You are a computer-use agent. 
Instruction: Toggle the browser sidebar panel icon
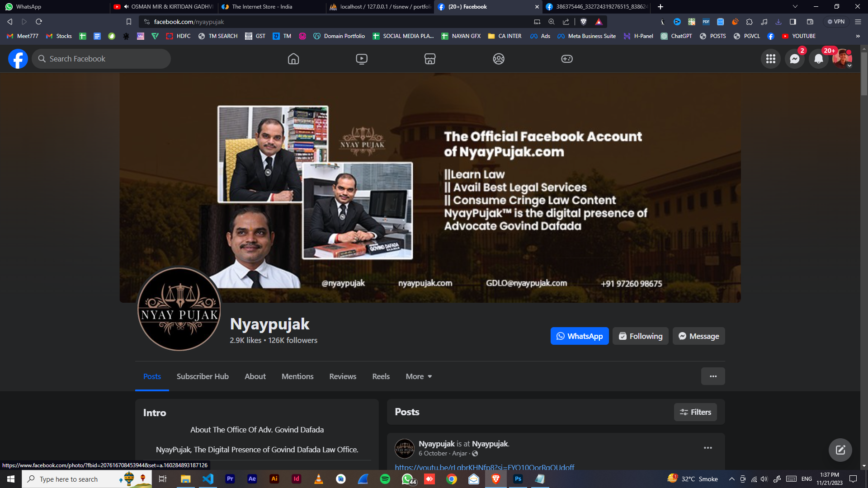click(x=793, y=22)
